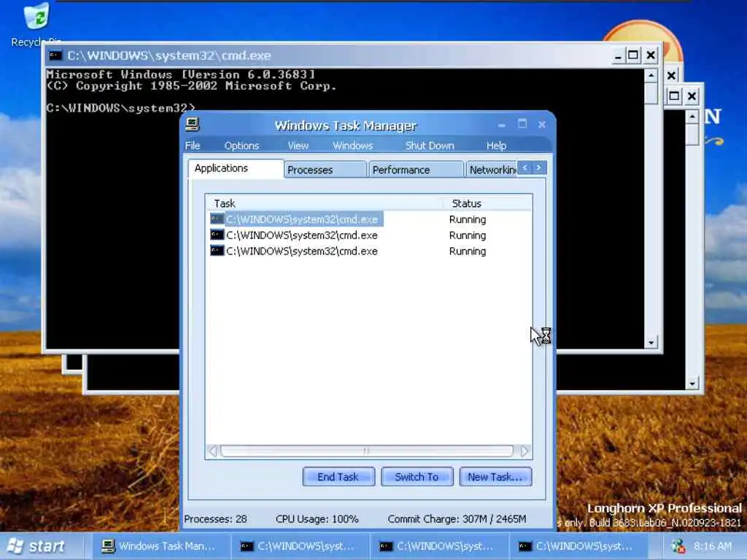Open the Options menu
Image resolution: width=747 pixels, height=560 pixels.
point(241,146)
